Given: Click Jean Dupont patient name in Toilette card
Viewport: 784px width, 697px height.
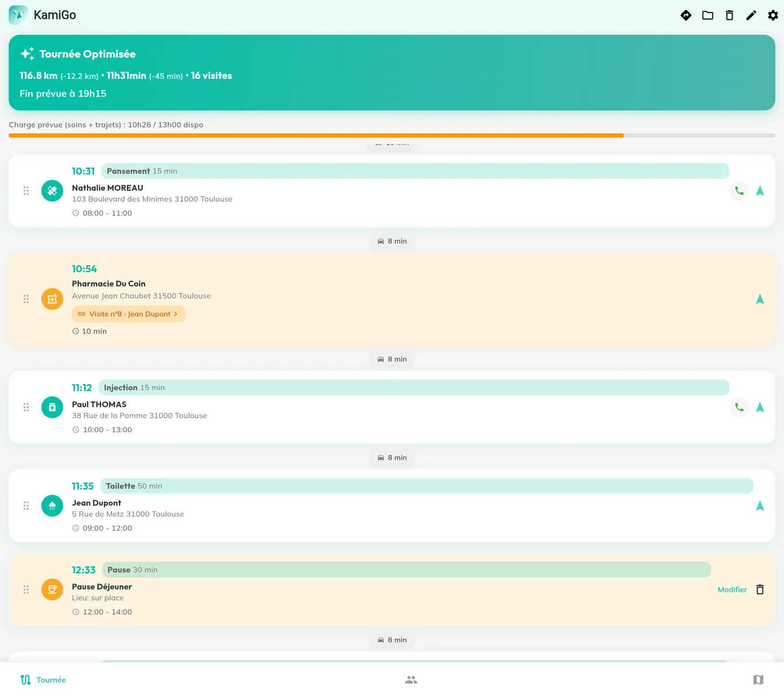Looking at the screenshot, I should pyautogui.click(x=97, y=503).
